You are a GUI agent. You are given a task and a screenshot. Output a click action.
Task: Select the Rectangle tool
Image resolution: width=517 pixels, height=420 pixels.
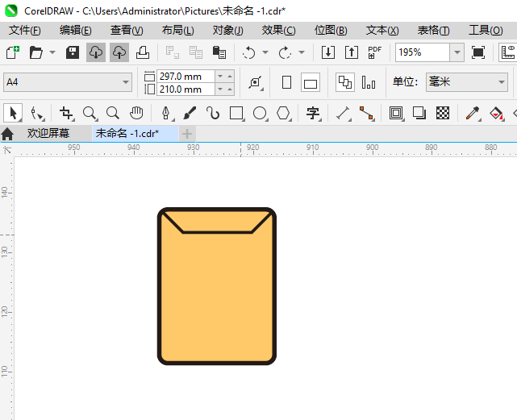pos(236,113)
